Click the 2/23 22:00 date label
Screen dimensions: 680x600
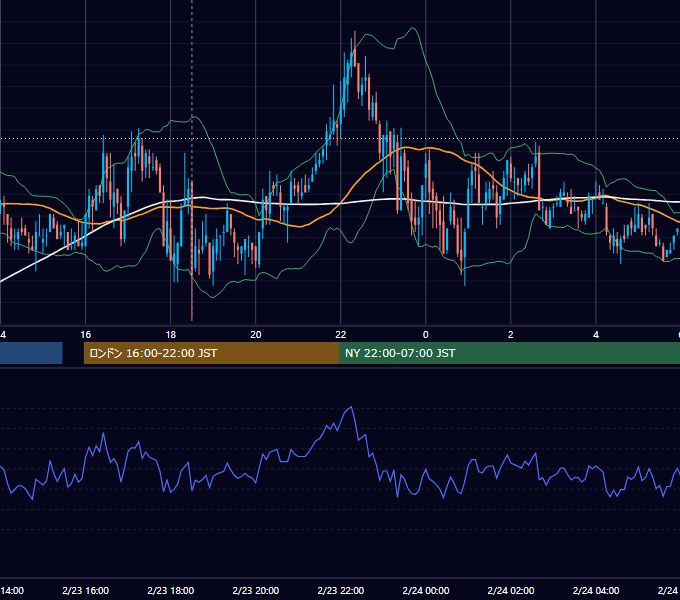coord(340,590)
